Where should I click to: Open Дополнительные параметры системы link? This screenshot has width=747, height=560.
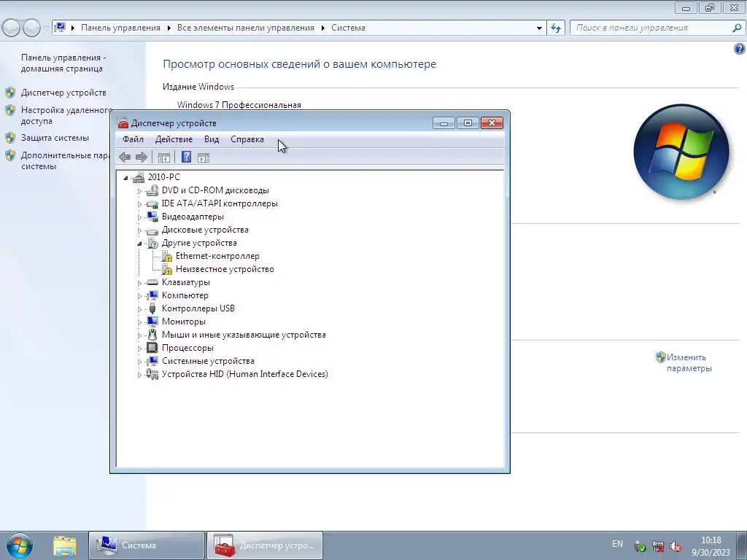tap(65, 160)
